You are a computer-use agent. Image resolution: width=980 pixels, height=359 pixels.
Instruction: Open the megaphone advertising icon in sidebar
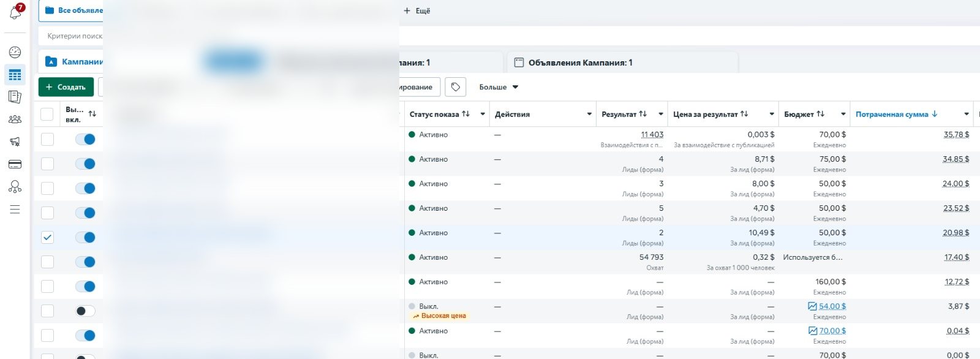point(15,142)
